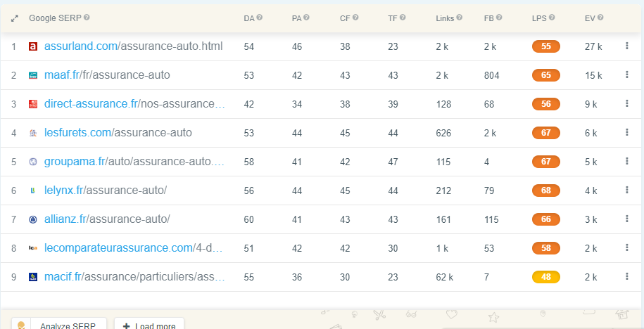Open the help tooltip icon for Links

click(459, 18)
